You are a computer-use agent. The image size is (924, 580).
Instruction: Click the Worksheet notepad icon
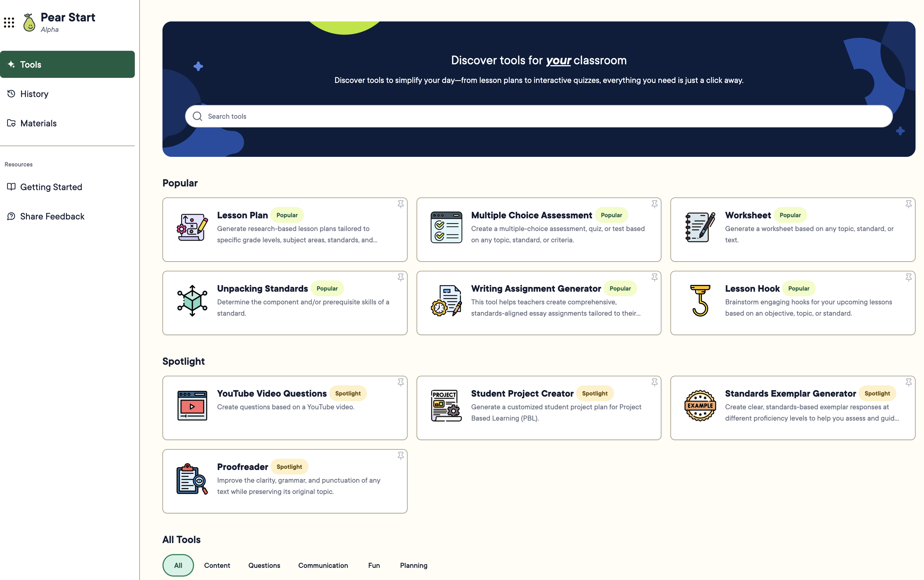[699, 227]
